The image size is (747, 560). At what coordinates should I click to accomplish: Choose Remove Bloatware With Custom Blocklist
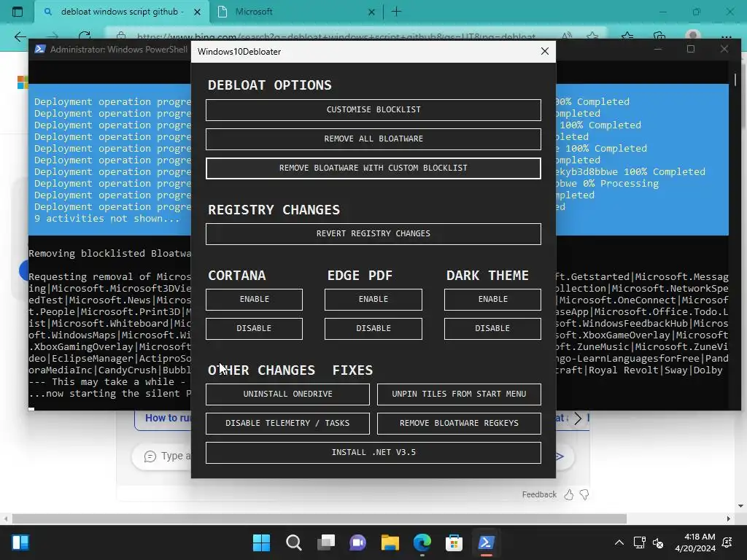click(373, 168)
